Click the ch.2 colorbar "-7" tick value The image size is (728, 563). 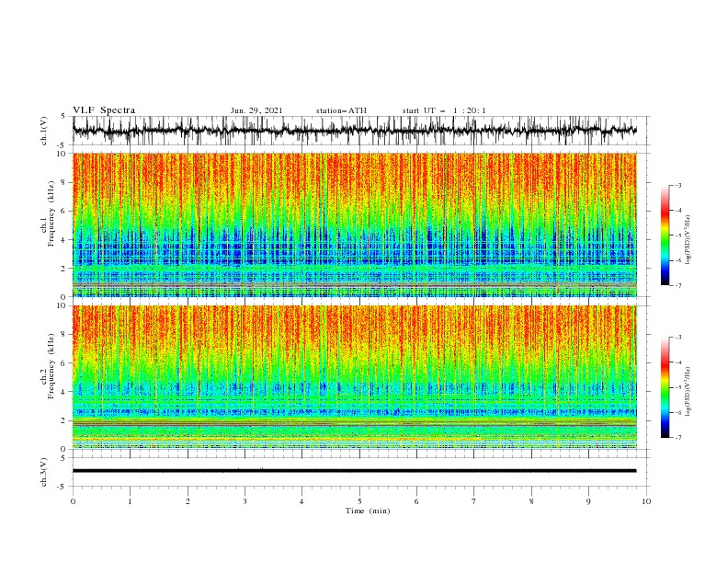point(677,438)
